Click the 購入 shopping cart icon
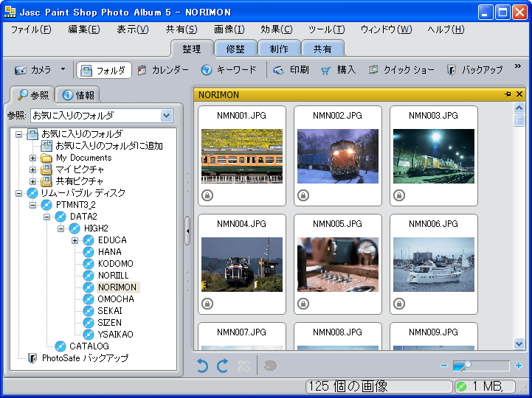 [x=325, y=70]
